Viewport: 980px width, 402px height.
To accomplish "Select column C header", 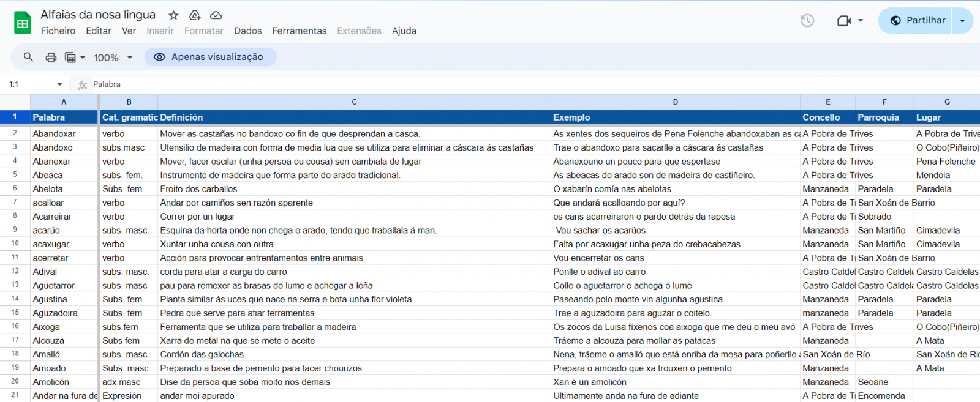I will (354, 102).
